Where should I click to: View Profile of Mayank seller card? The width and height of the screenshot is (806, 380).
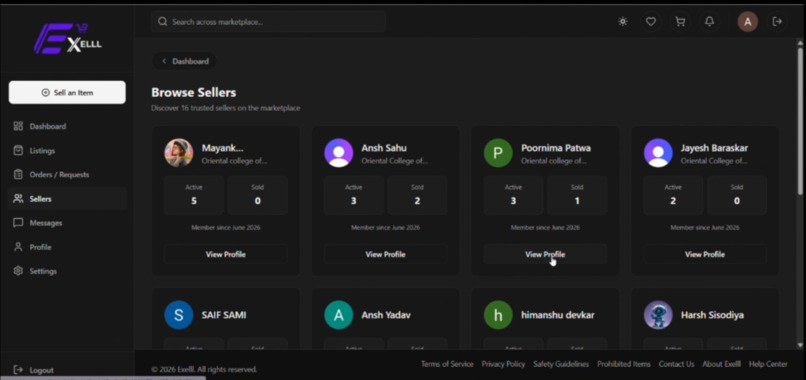[x=226, y=254]
